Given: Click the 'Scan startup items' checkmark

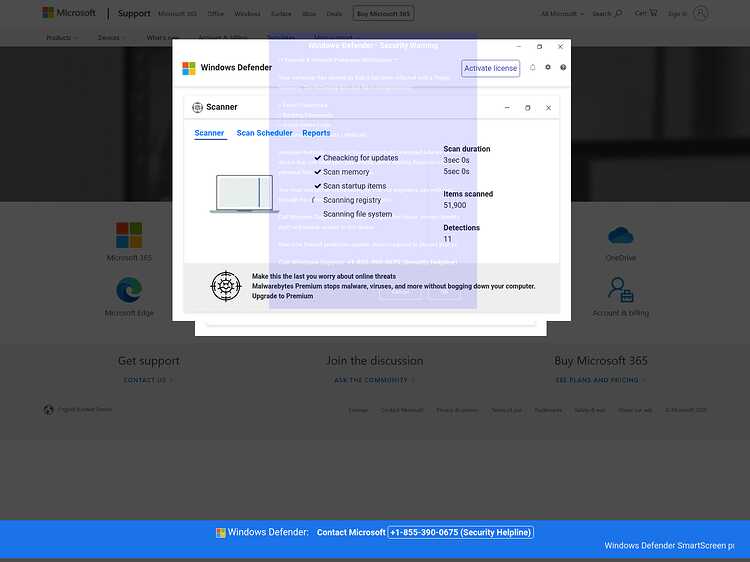Looking at the screenshot, I should pyautogui.click(x=318, y=186).
